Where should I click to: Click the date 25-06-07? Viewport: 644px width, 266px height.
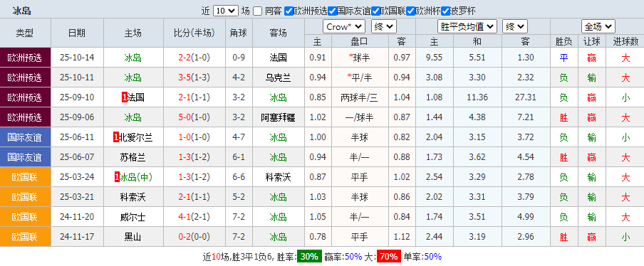coord(77,157)
